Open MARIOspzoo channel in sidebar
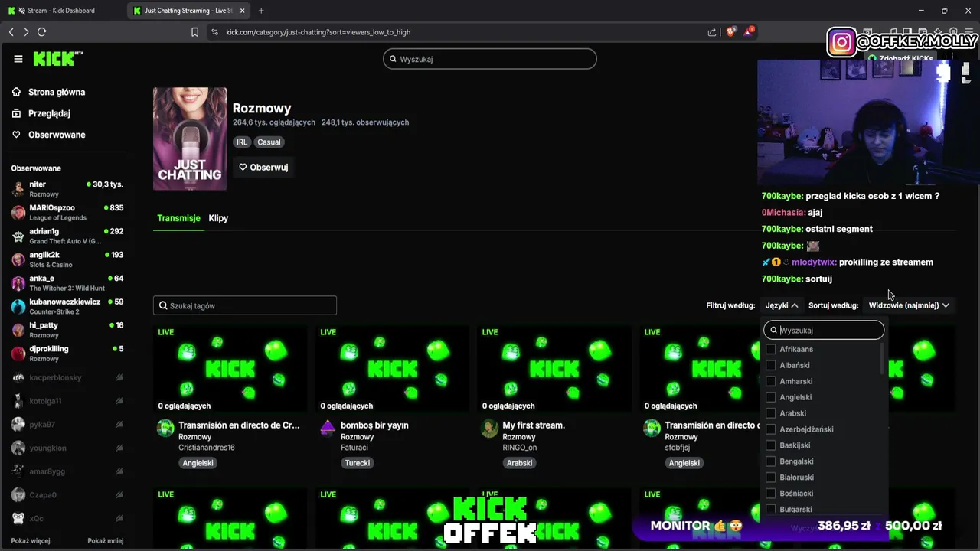The image size is (980, 551). 67,213
